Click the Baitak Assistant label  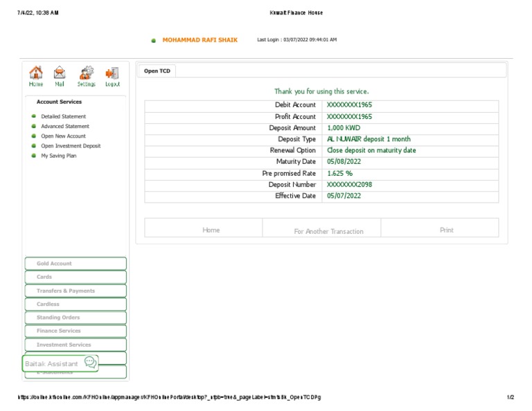pyautogui.click(x=51, y=363)
